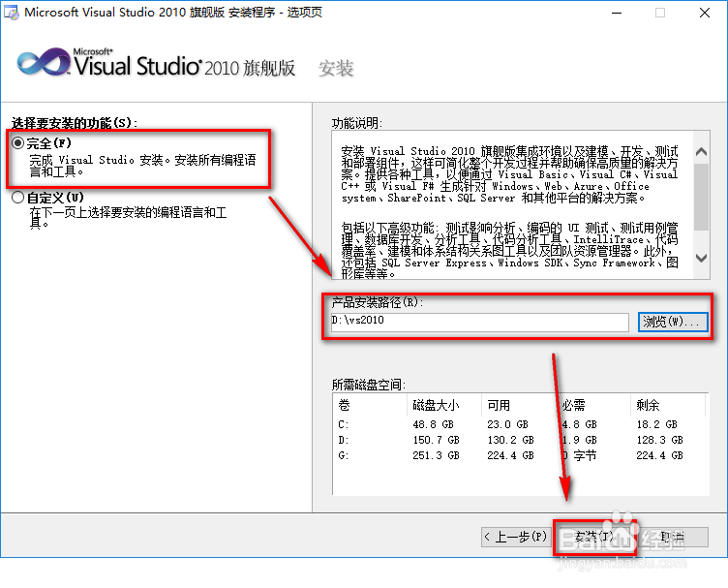
Task: Click the 251.3 GB disk size value
Action: point(436,455)
